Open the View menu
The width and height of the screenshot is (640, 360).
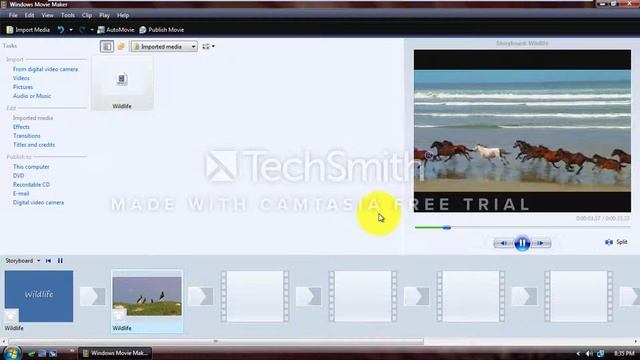coord(47,16)
